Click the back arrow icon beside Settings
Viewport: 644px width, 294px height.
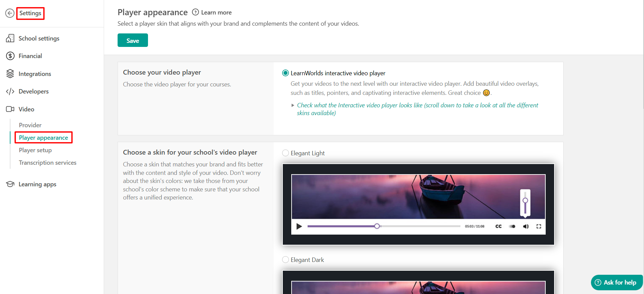click(10, 13)
